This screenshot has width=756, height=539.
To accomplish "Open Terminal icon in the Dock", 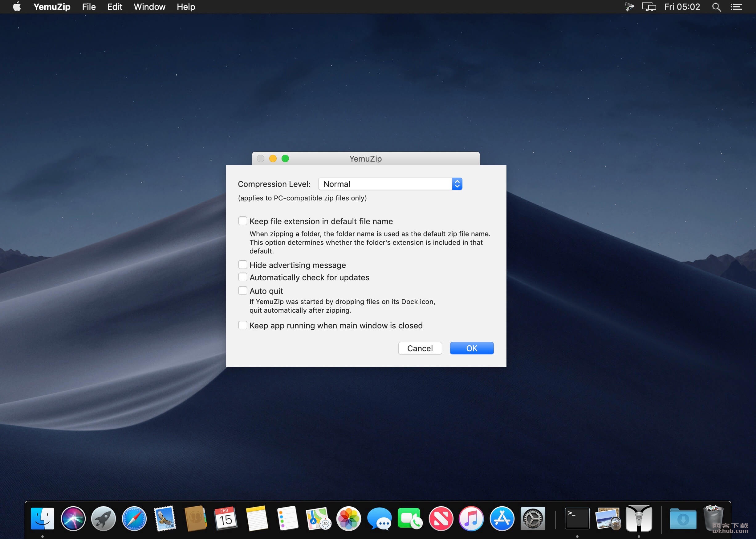I will pos(577,518).
